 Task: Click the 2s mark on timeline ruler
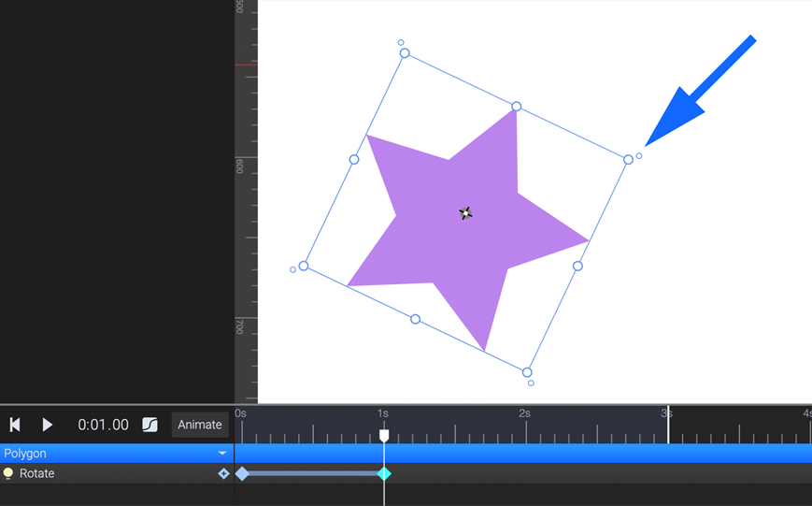click(x=525, y=413)
